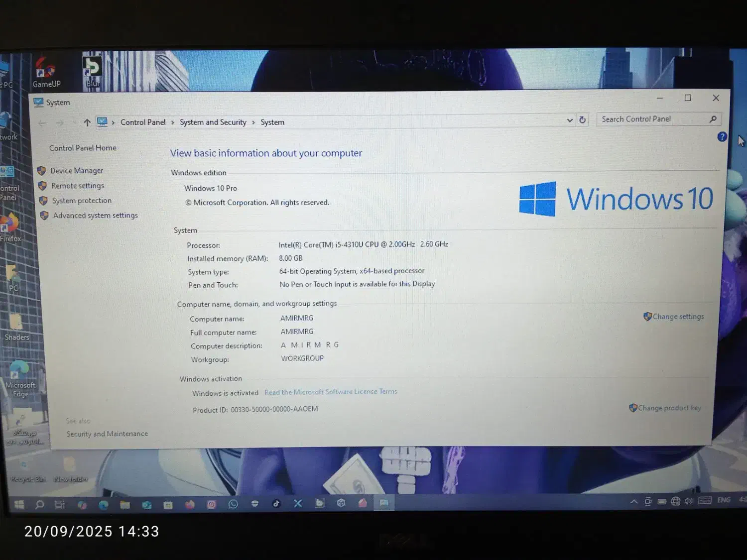This screenshot has width=747, height=560.
Task: Click the processor Intel Core i5-4310U value
Action: coord(363,244)
